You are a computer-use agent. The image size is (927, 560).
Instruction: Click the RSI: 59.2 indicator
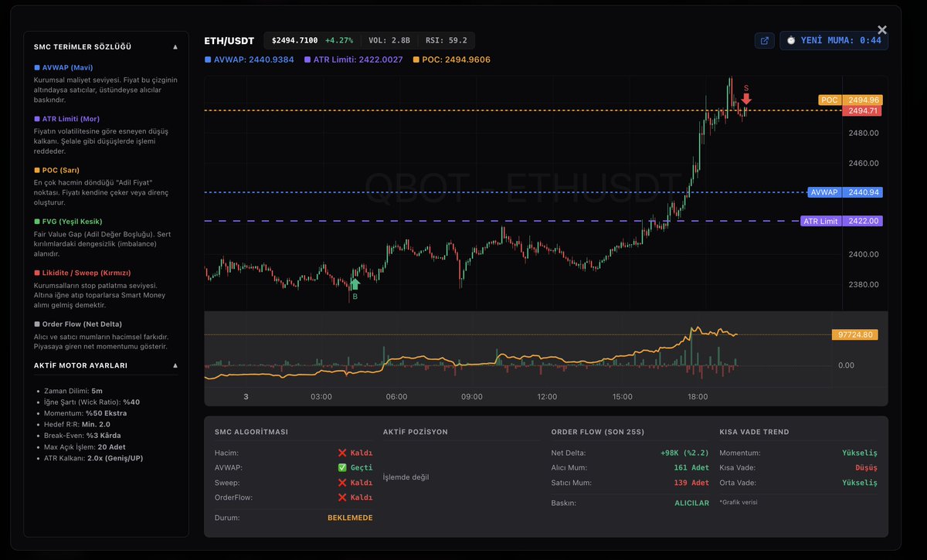point(447,41)
